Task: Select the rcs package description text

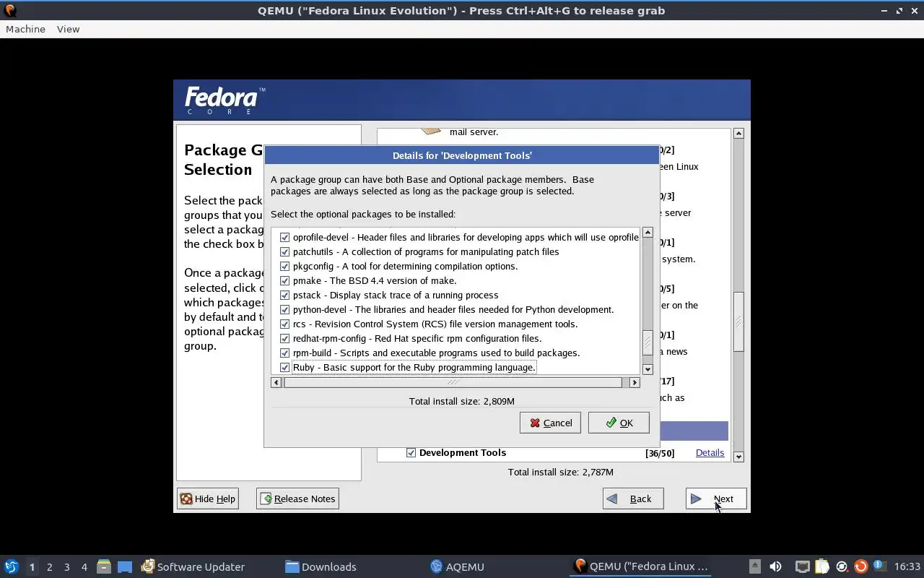Action: (435, 324)
